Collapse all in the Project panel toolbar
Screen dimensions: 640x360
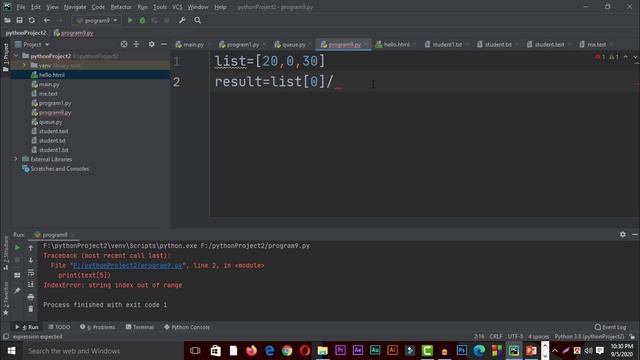136,44
